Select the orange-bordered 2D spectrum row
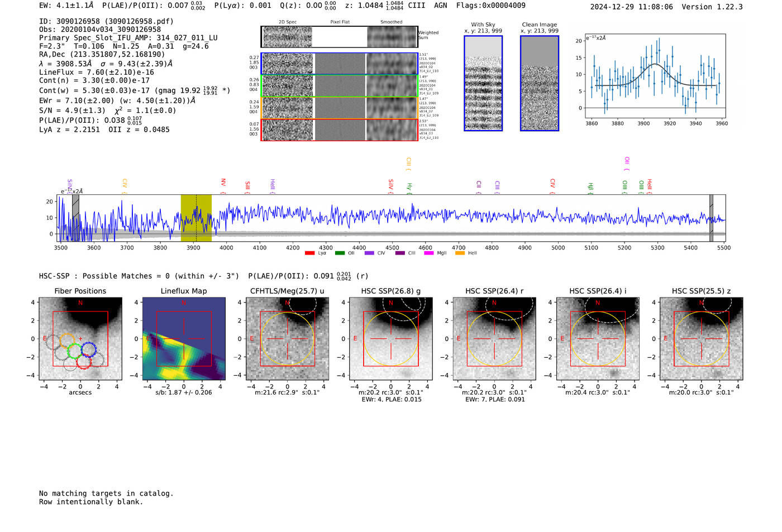782x532 pixels. point(340,108)
